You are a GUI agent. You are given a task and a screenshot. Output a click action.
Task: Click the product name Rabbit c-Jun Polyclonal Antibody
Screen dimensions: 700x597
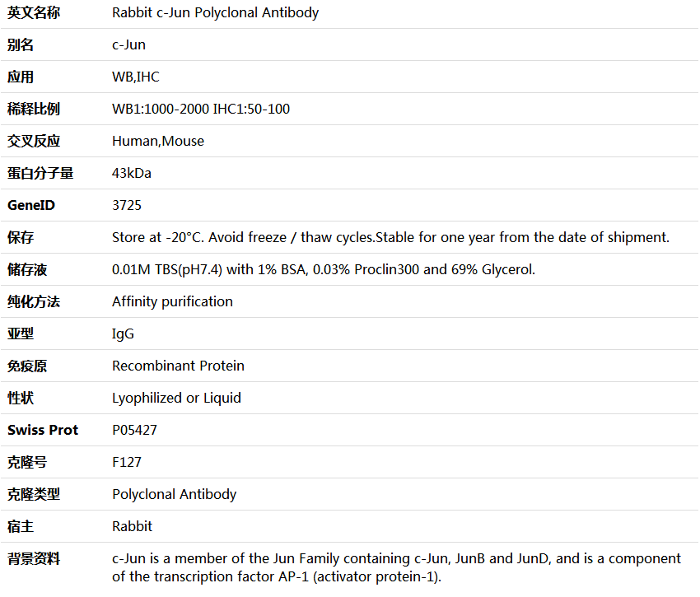pyautogui.click(x=215, y=13)
